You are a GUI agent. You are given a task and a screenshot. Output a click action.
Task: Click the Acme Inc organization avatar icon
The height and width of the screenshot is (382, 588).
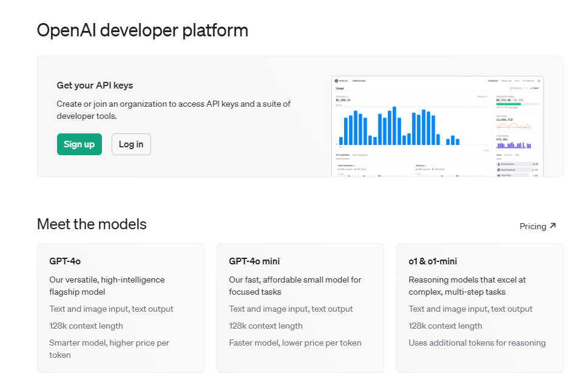click(336, 81)
